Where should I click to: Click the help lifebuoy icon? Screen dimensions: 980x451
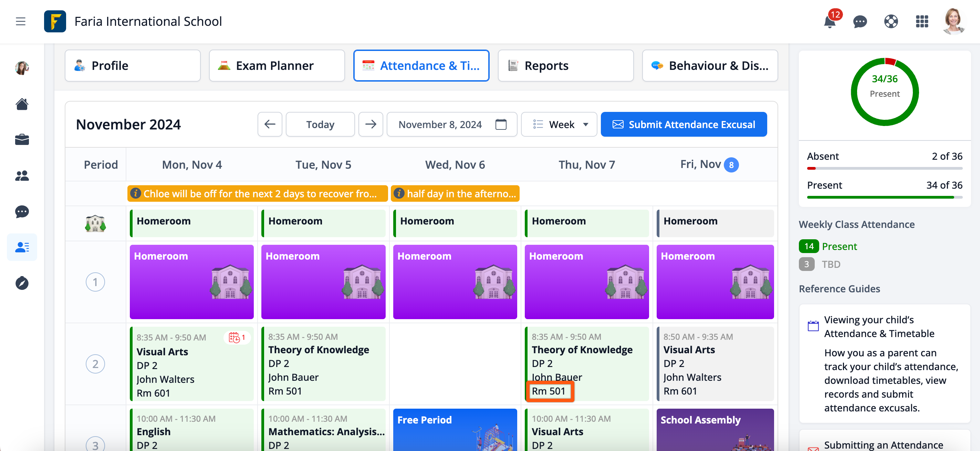(890, 22)
